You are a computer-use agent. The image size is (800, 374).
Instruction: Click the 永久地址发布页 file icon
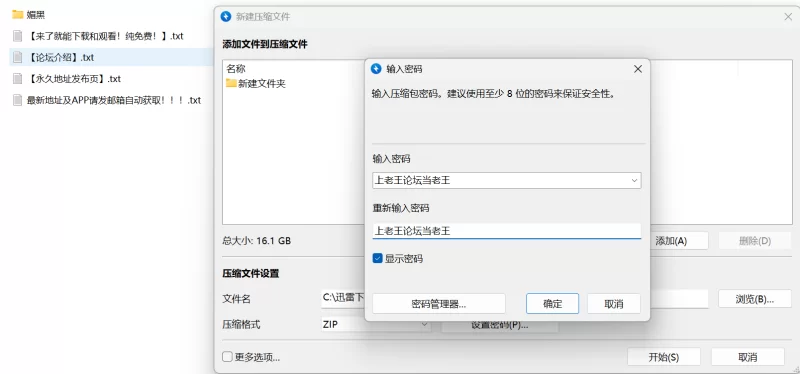tap(18, 79)
